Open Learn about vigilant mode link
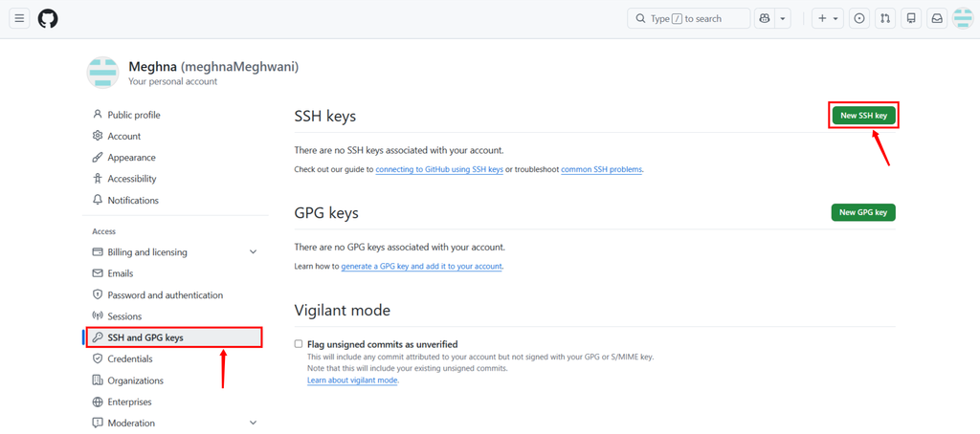The width and height of the screenshot is (980, 434). click(x=352, y=380)
